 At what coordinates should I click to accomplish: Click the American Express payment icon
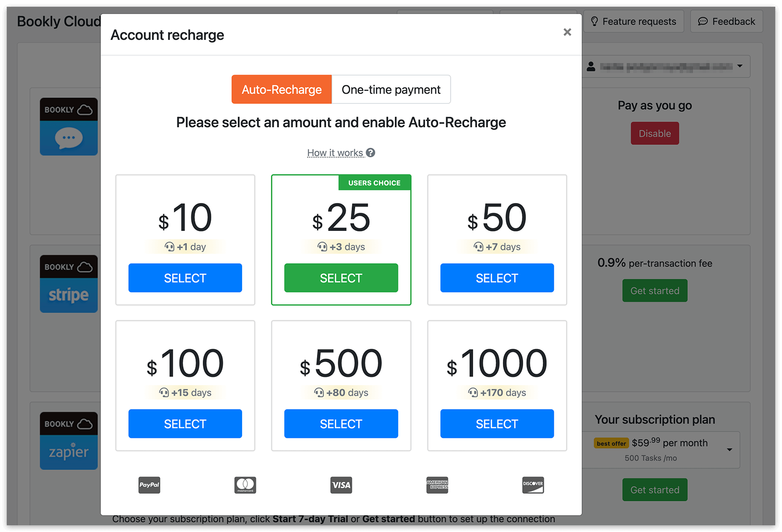tap(437, 485)
